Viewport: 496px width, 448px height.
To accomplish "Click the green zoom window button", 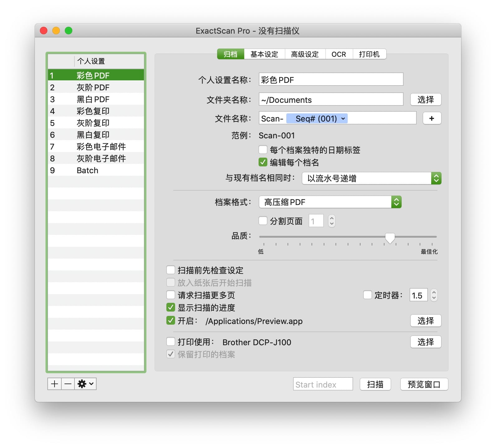I will pos(69,31).
